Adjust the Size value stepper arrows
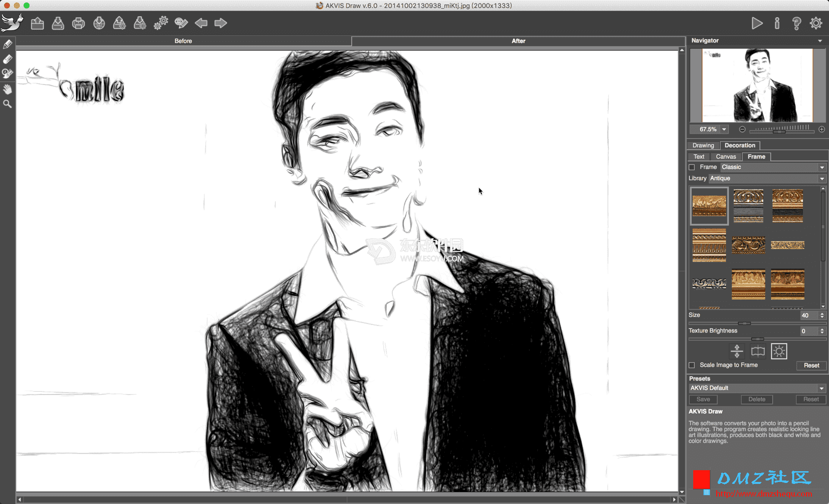829x504 pixels. tap(822, 315)
